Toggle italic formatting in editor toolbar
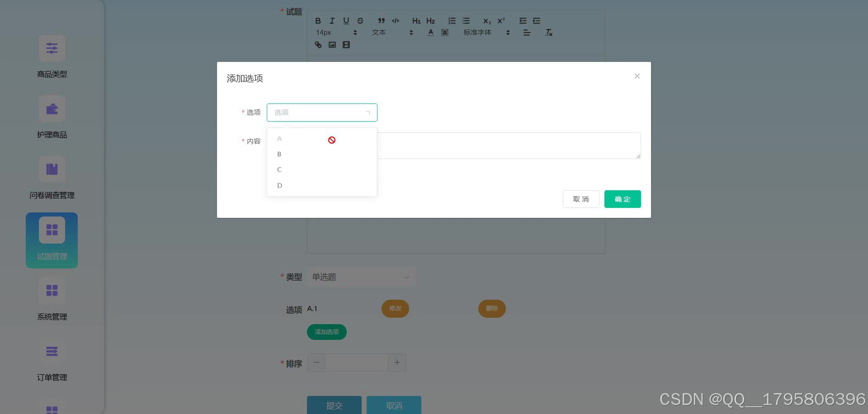The height and width of the screenshot is (414, 868). point(331,21)
